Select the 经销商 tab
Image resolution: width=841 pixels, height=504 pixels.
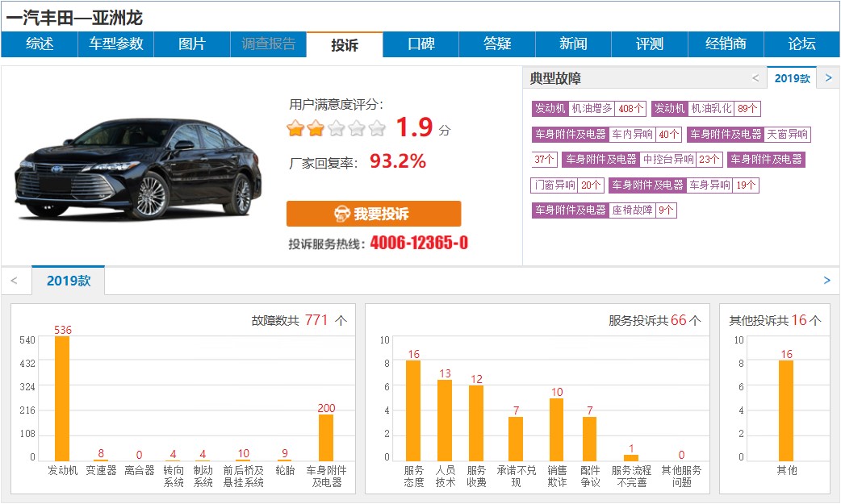[x=725, y=46]
